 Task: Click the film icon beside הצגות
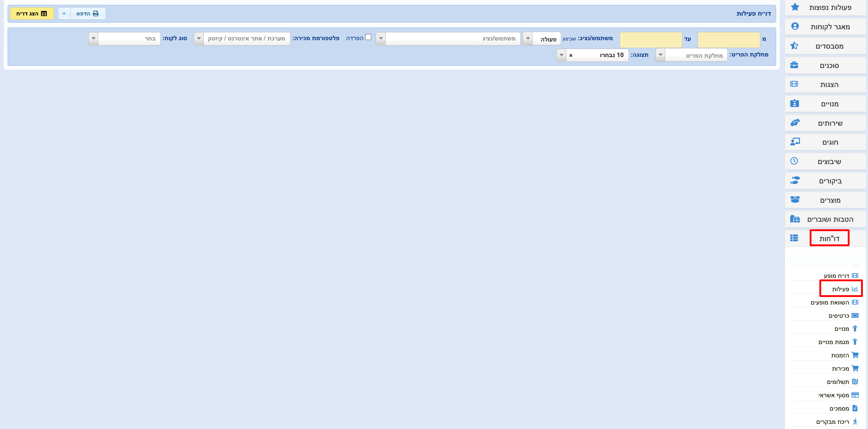click(794, 84)
